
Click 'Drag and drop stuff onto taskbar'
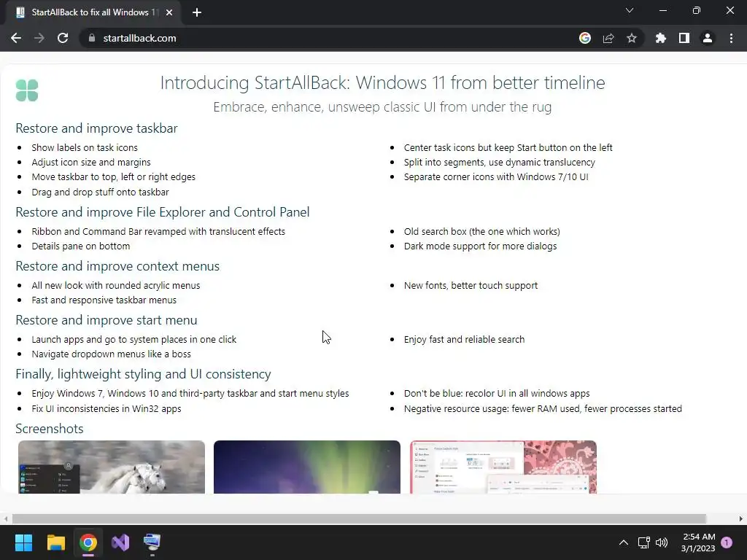click(101, 192)
